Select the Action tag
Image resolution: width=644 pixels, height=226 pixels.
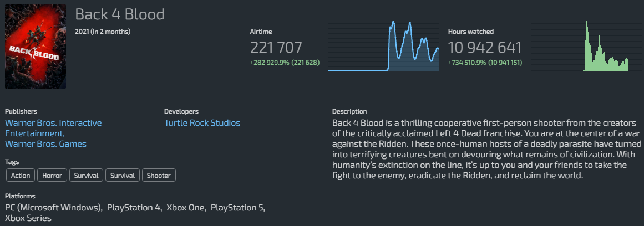pos(21,176)
